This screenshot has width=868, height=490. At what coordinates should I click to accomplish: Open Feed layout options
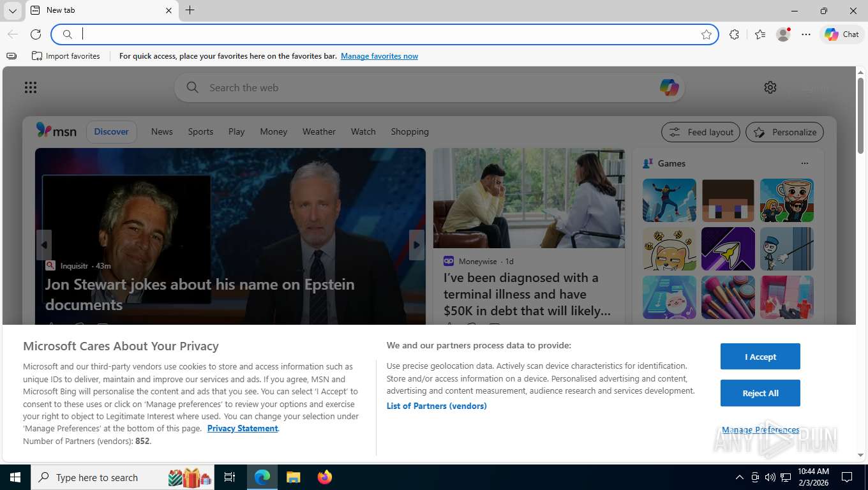pyautogui.click(x=701, y=132)
